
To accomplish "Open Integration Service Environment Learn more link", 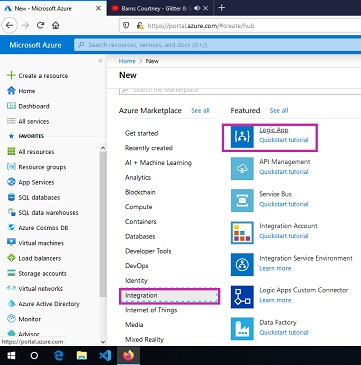I will point(275,268).
